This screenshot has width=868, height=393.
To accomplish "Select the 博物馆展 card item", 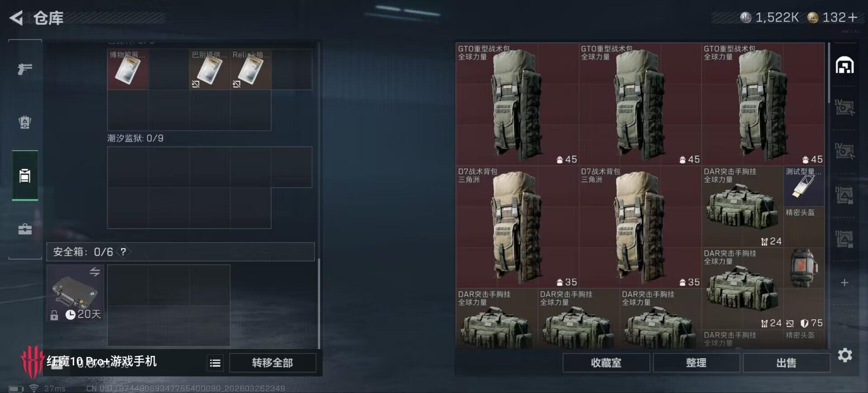I will point(128,69).
